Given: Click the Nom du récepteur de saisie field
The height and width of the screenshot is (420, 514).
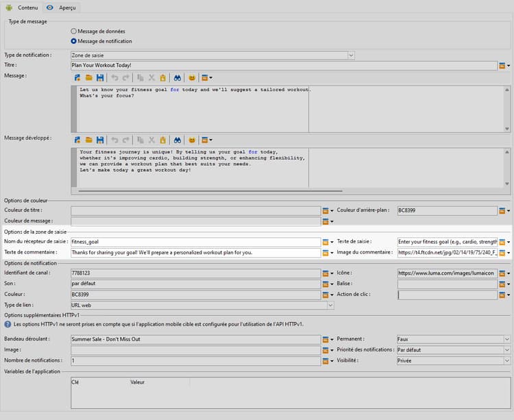Looking at the screenshot, I should [196, 242].
